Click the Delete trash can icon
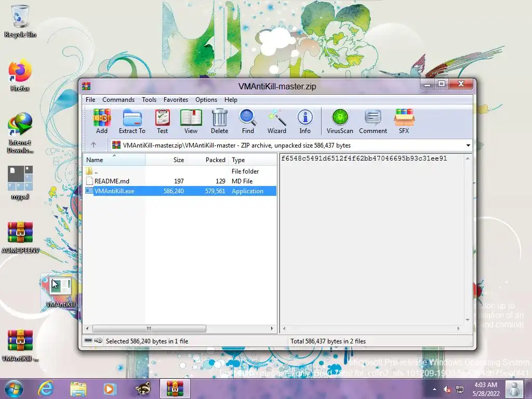This screenshot has width=532, height=399. (x=220, y=121)
